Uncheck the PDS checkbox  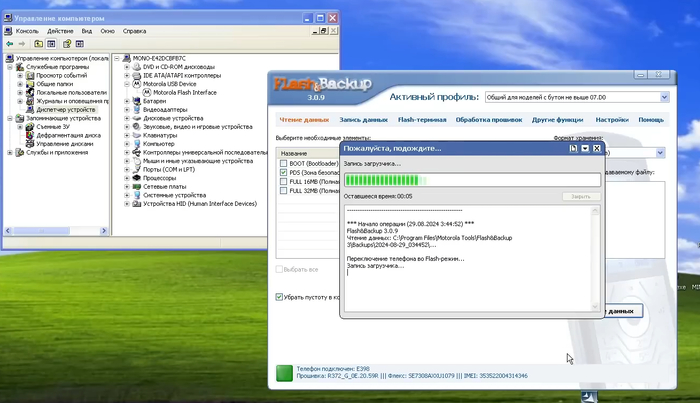tap(284, 172)
